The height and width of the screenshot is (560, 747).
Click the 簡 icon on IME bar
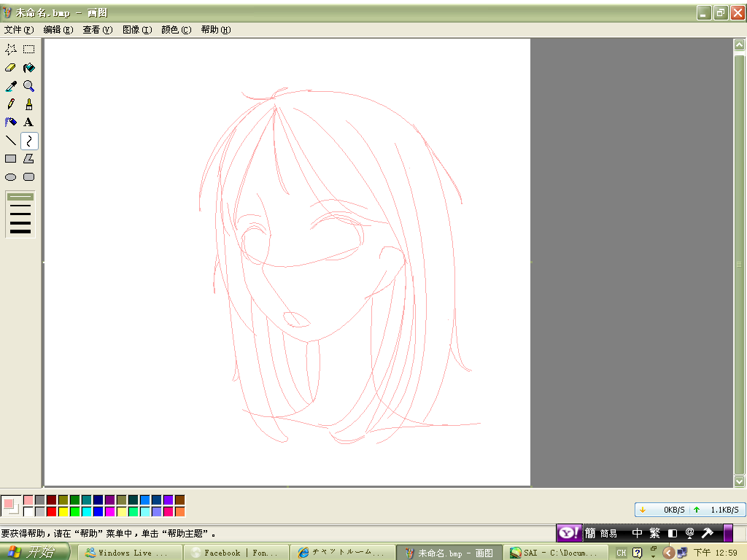(x=590, y=533)
